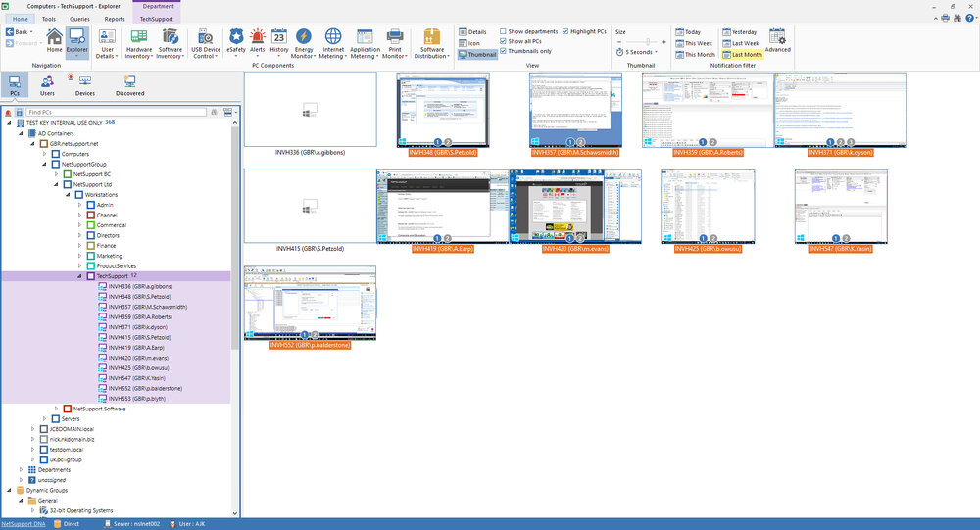This screenshot has height=530, width=980.
Task: Open Print Monitor
Action: pos(394,44)
